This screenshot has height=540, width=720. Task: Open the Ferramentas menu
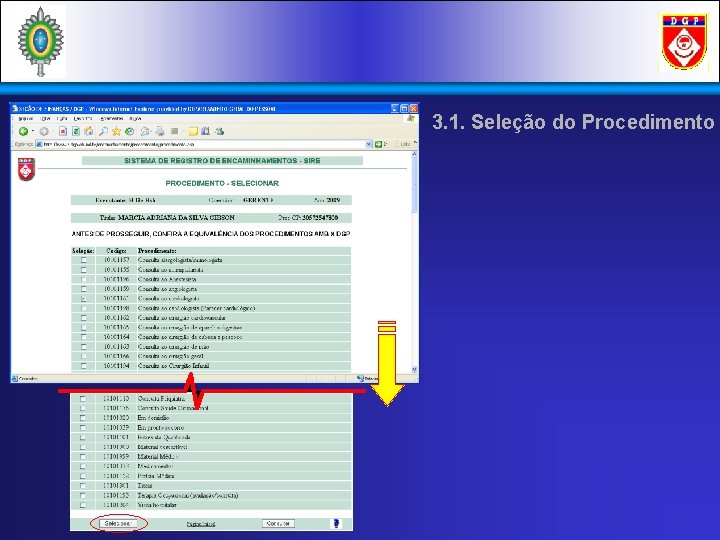tap(112, 118)
